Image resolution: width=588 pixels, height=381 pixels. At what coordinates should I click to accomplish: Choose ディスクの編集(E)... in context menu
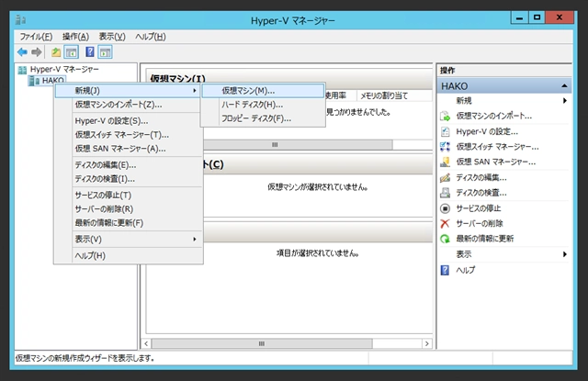129,165
